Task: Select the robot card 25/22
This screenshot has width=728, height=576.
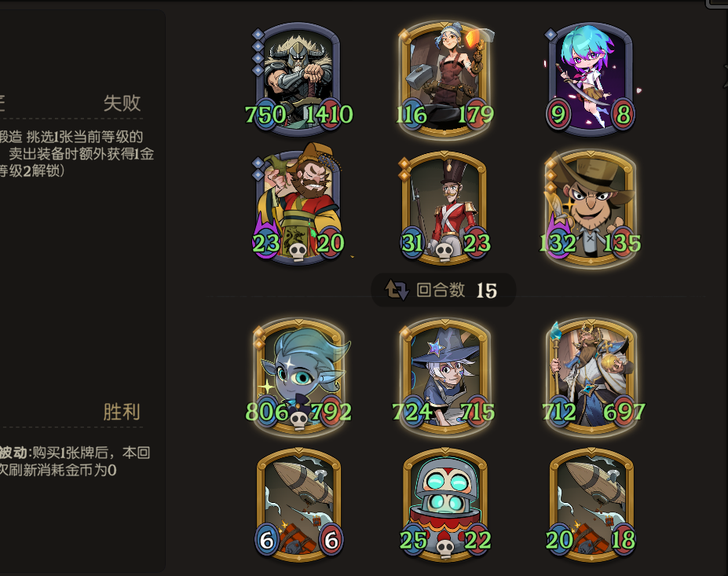Action: pos(444,504)
